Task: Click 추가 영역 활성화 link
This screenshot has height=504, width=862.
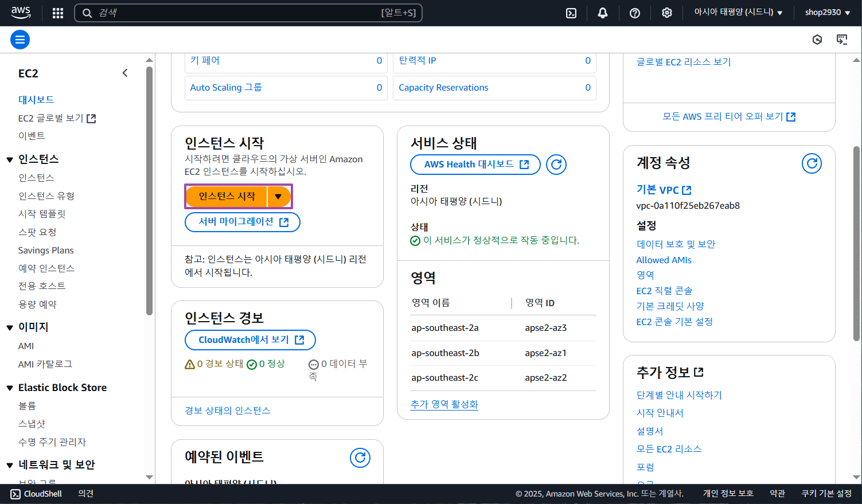Action: [x=444, y=404]
